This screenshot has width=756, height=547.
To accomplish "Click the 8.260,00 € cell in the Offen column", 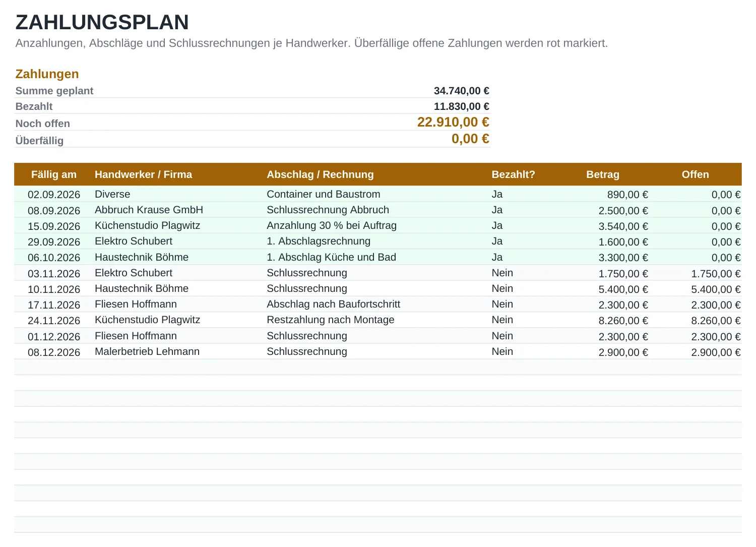I will click(716, 321).
